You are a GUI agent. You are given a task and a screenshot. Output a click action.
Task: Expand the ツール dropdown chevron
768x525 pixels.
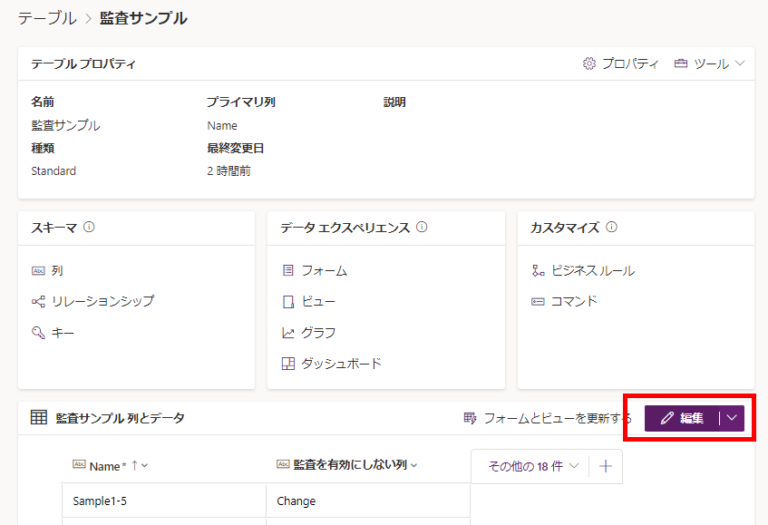click(740, 63)
